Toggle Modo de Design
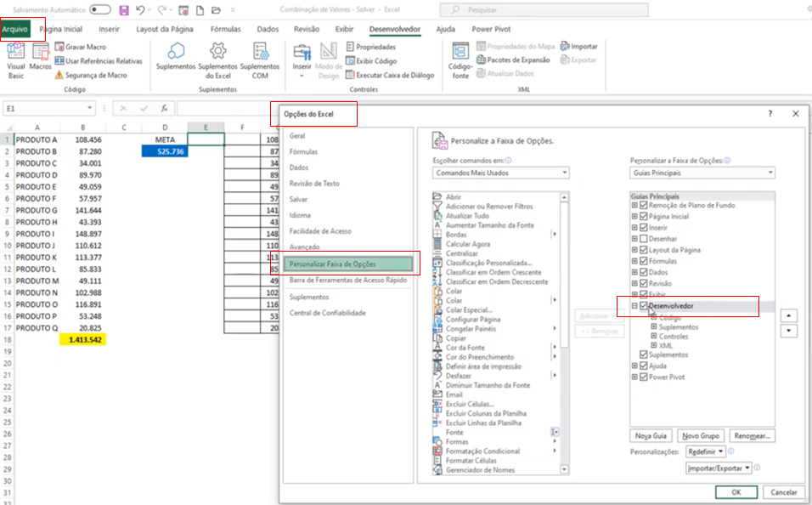Screen dimensions: 812x505 coord(329,60)
